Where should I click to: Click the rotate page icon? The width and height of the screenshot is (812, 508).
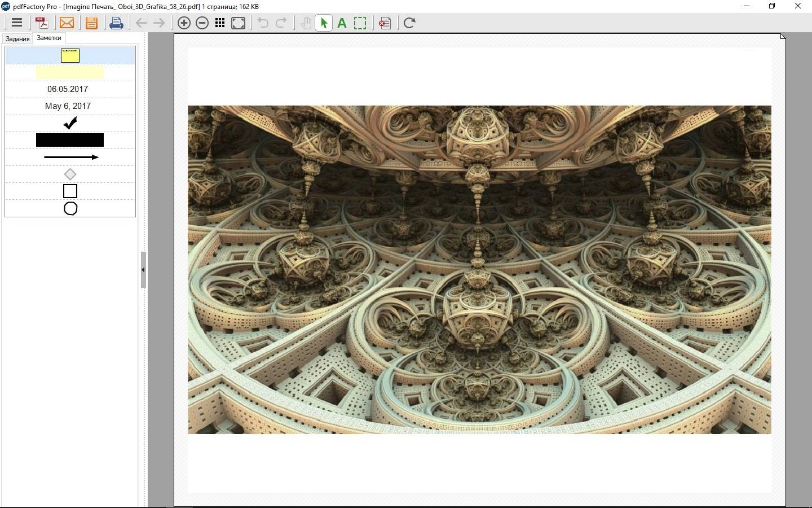[409, 23]
